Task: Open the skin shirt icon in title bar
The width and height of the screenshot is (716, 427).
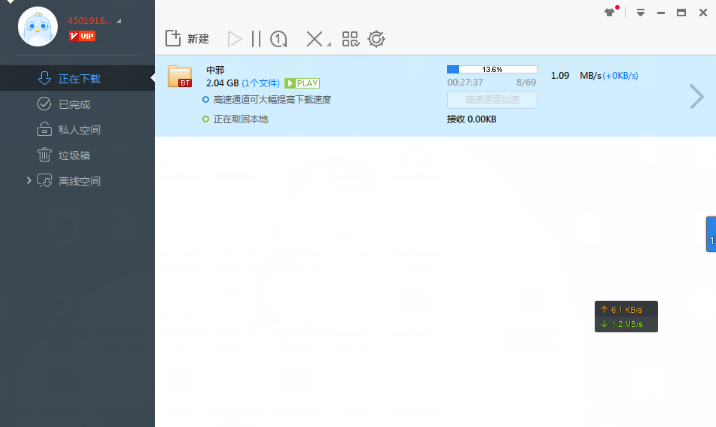Action: coord(610,12)
